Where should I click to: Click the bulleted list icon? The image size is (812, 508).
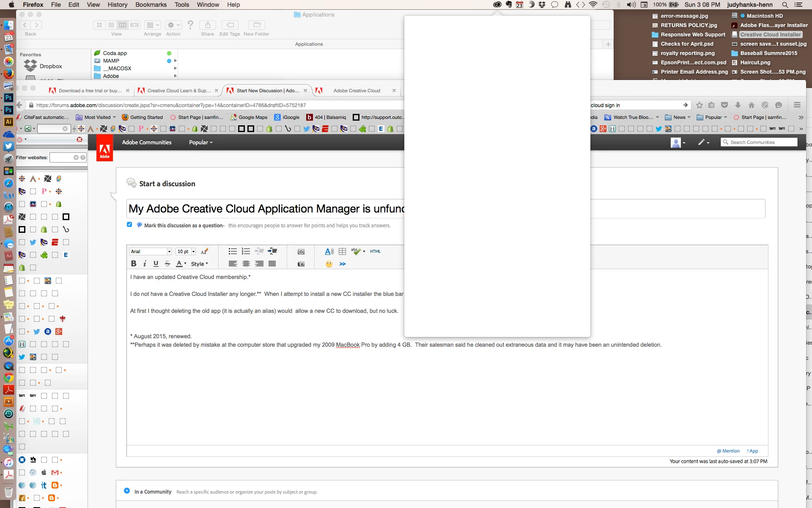tap(233, 251)
